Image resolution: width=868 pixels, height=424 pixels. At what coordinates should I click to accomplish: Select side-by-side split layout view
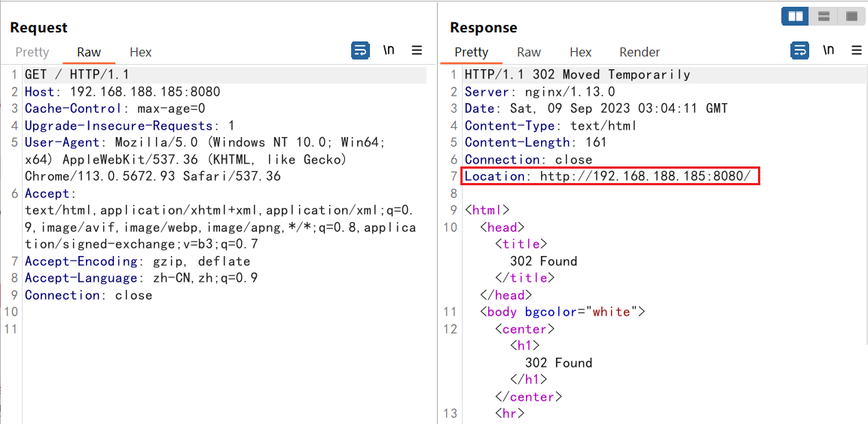click(x=796, y=16)
